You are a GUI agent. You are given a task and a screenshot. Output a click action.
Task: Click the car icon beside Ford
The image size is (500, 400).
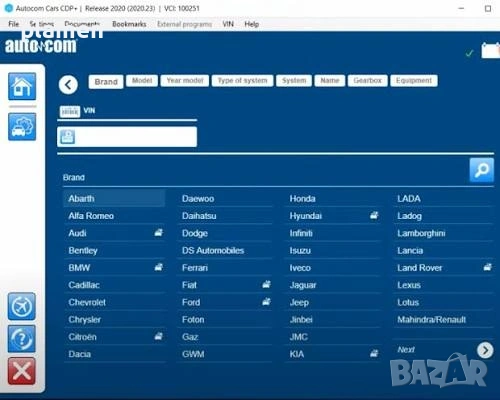point(266,302)
